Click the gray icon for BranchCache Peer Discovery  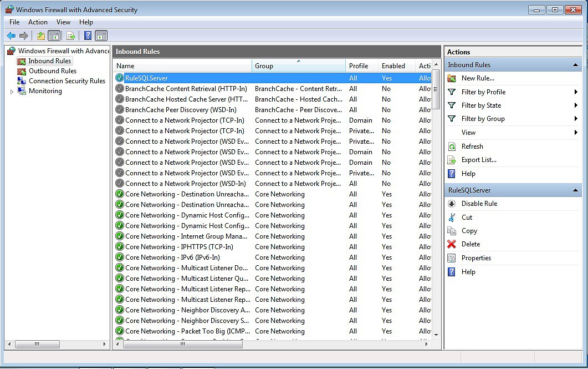(x=120, y=110)
